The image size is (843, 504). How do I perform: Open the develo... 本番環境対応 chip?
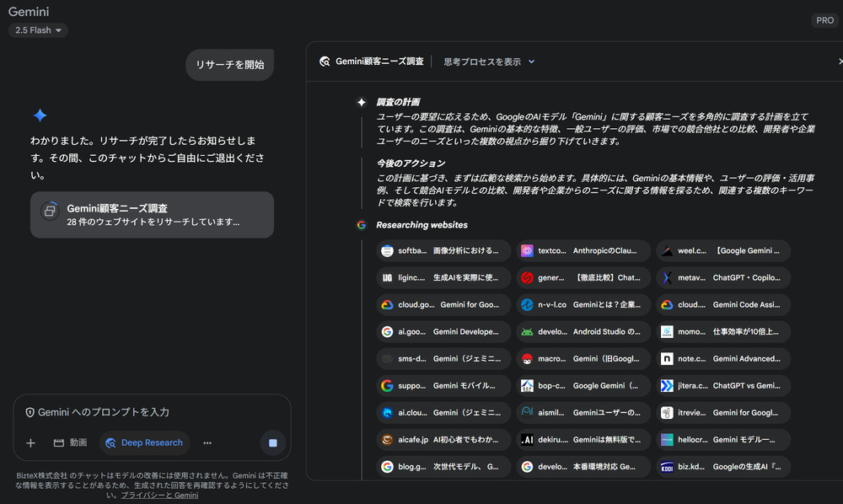[x=583, y=467]
